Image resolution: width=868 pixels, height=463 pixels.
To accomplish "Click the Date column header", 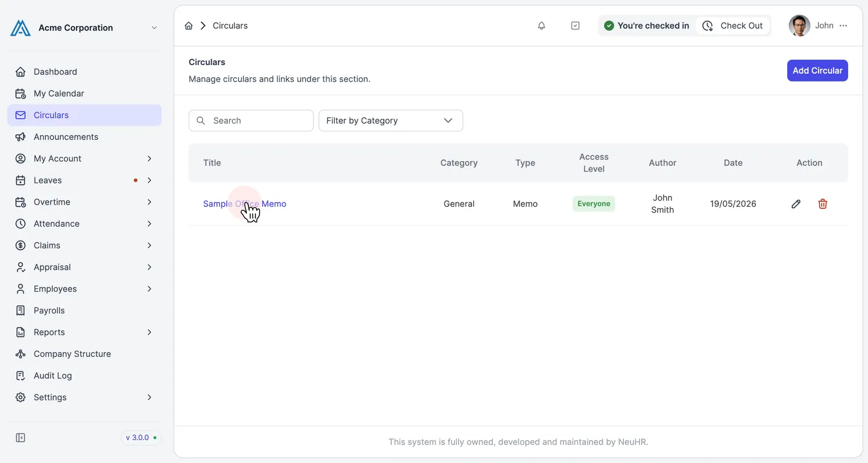I will point(733,163).
